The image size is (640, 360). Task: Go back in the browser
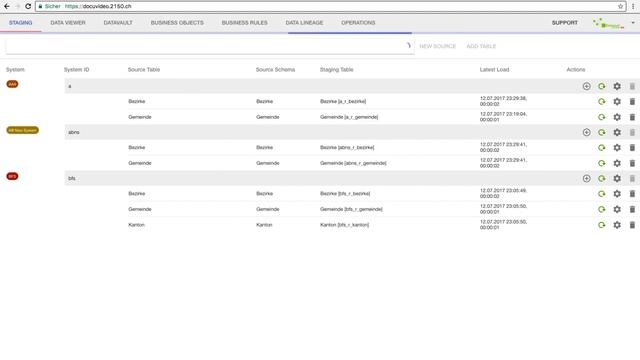click(7, 6)
